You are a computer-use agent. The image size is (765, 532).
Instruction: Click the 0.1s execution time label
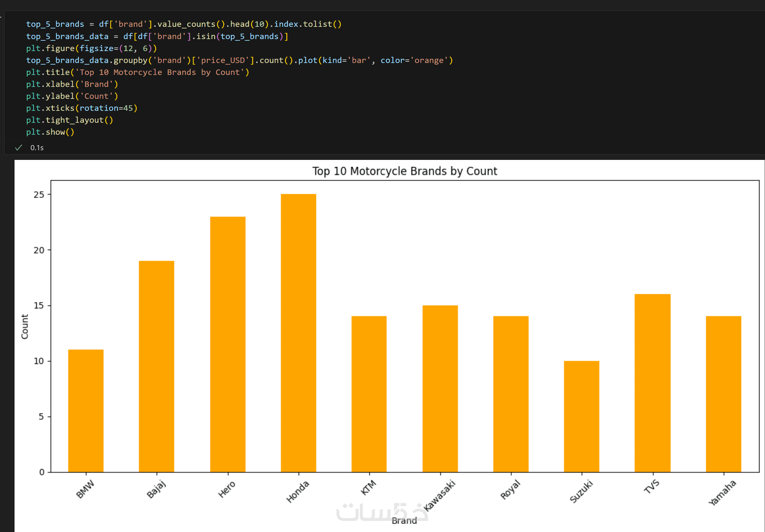37,148
